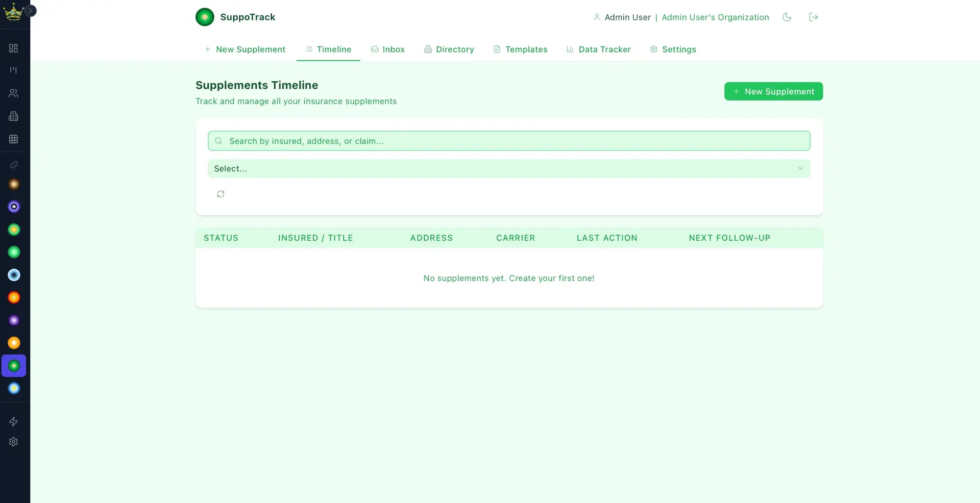
Task: Switch to the Timeline tab
Action: (328, 49)
